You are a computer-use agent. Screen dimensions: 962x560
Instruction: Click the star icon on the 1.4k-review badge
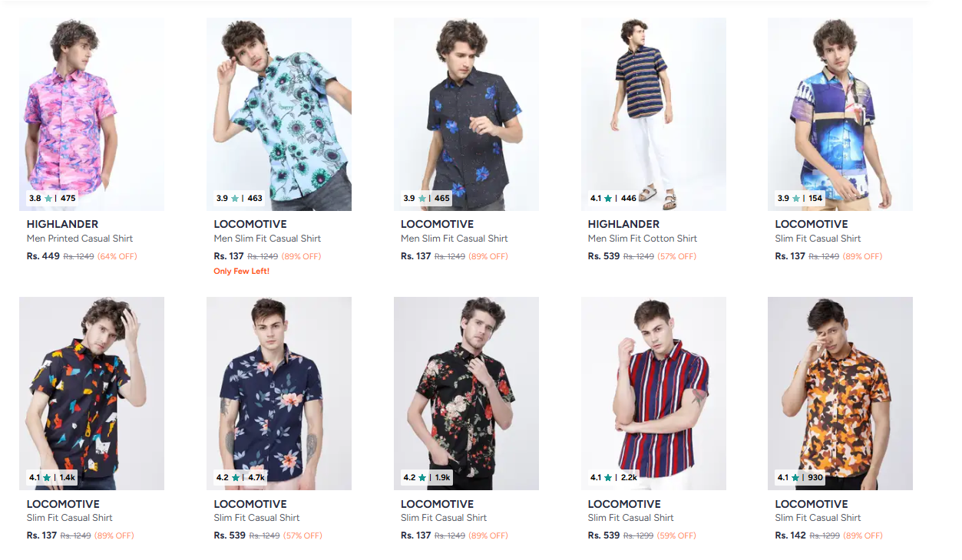(x=47, y=477)
